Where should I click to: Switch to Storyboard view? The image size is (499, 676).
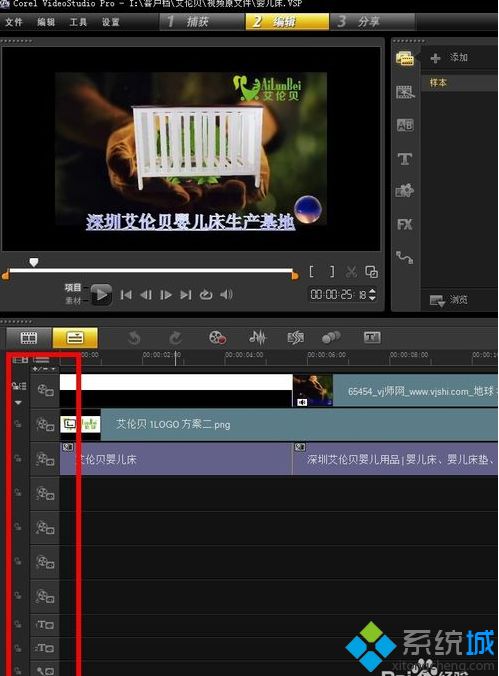click(x=29, y=338)
